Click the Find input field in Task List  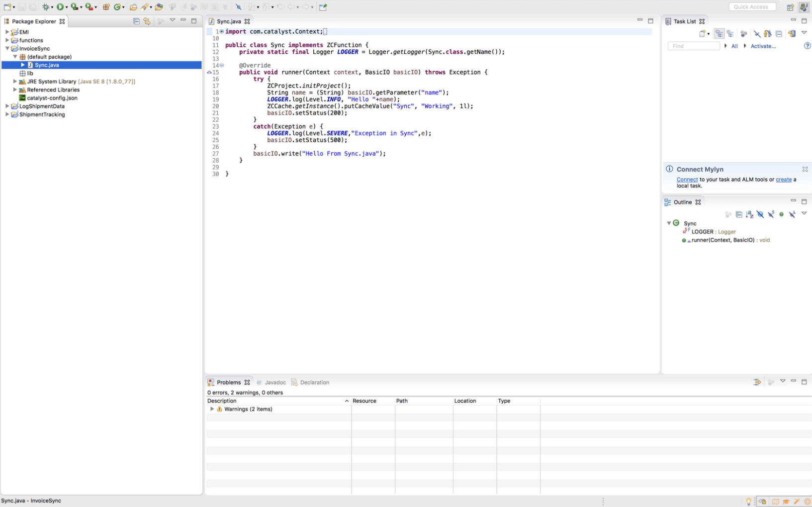click(693, 46)
